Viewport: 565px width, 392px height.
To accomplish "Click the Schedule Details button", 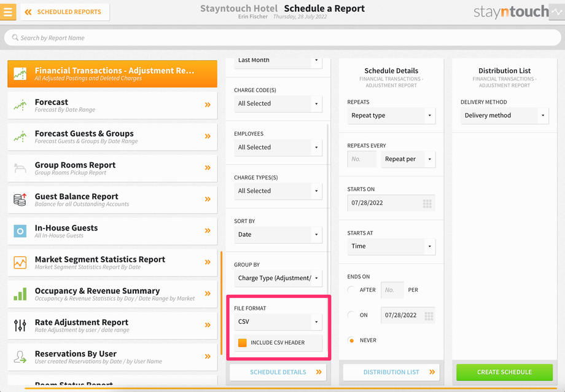I will click(278, 372).
